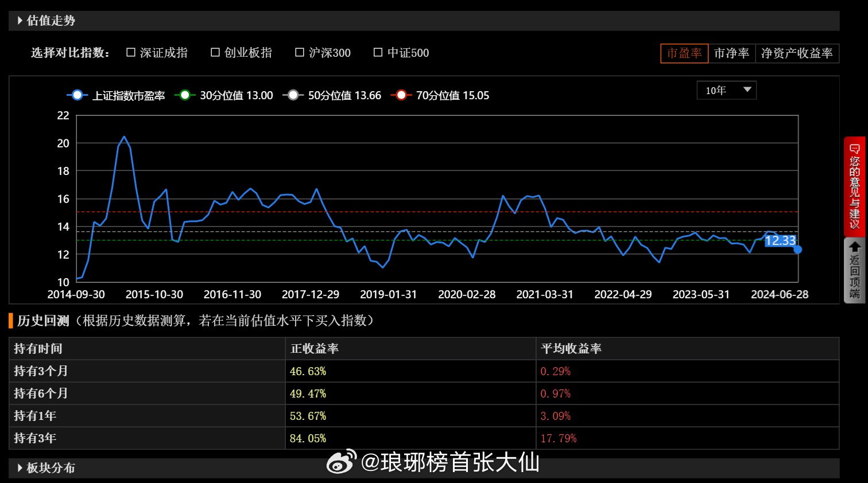This screenshot has width=868, height=483.
Task: Select the 持有3个月 row label
Action: (x=41, y=371)
